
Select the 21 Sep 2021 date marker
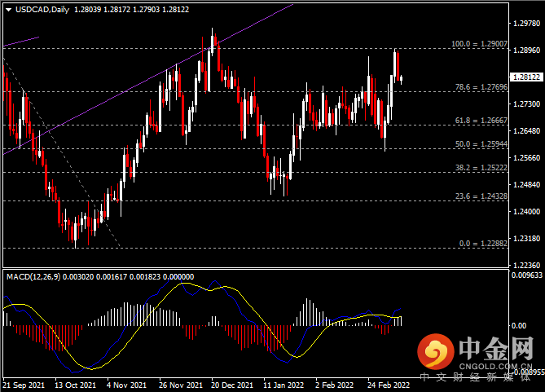click(x=23, y=383)
